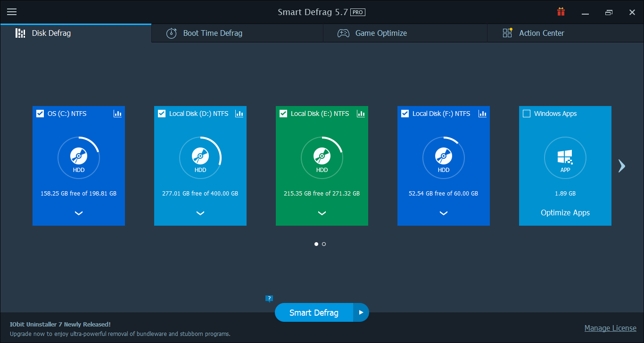Click the gift promotion icon

pyautogui.click(x=561, y=11)
